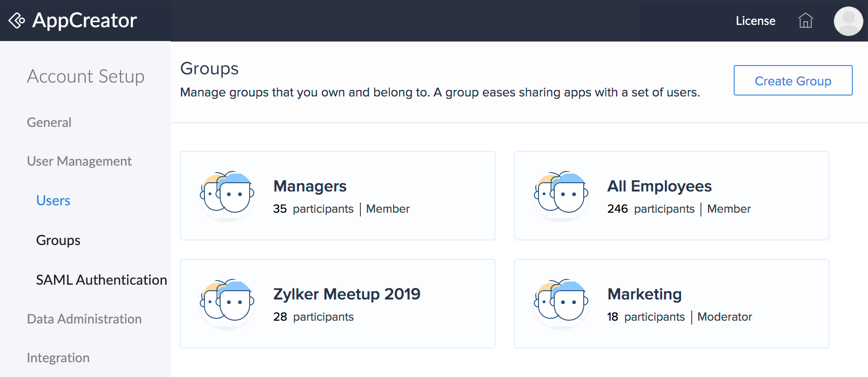Expand User Management section in sidebar
The image size is (868, 377).
pyautogui.click(x=79, y=161)
